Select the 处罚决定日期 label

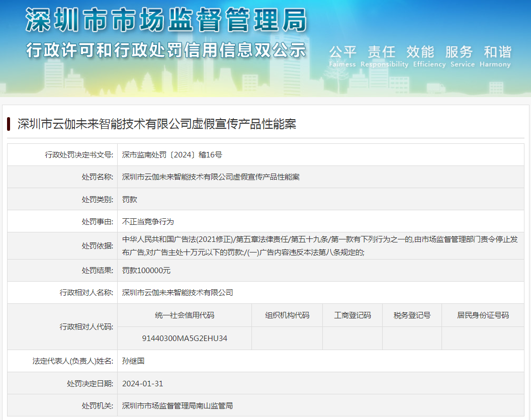tap(90, 384)
